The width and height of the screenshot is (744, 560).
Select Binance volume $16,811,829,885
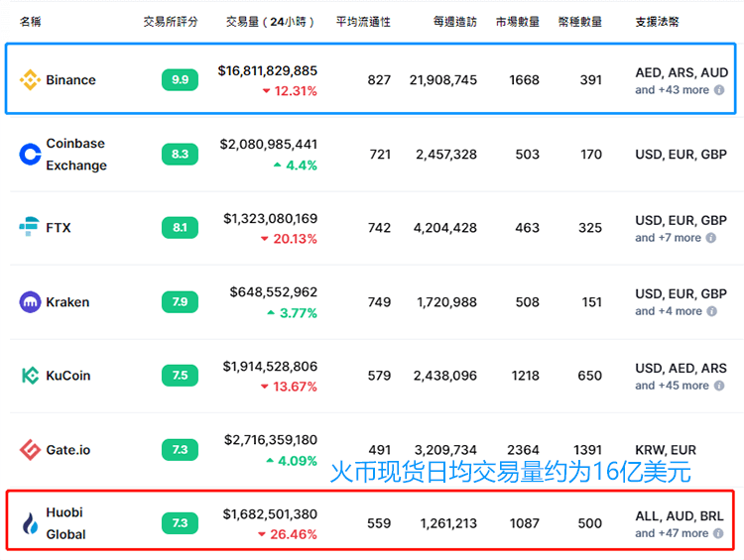coord(268,70)
